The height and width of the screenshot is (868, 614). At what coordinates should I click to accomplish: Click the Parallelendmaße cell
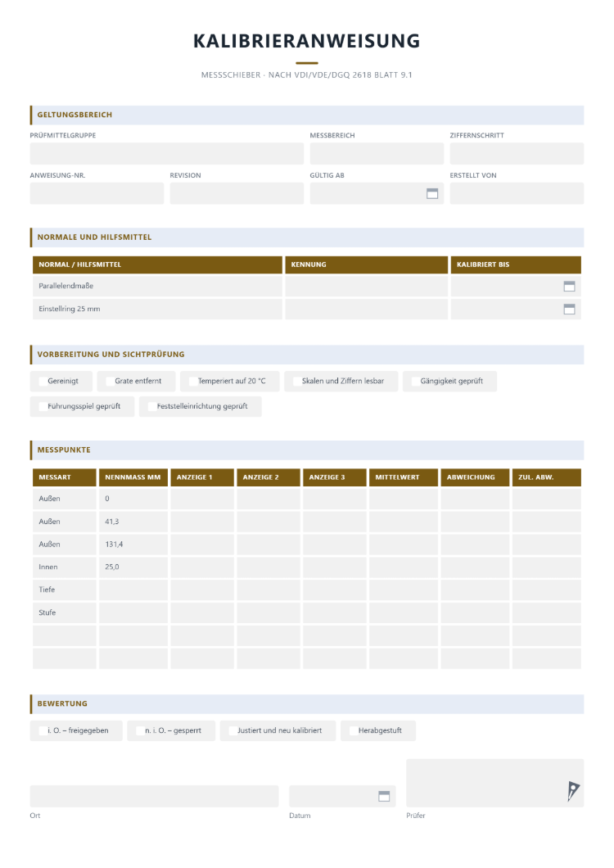point(157,287)
